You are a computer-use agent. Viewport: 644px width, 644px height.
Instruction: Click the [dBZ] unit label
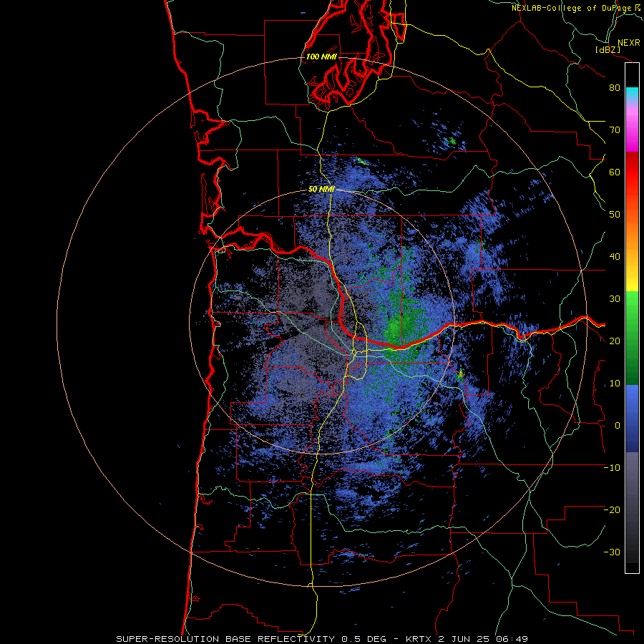(x=608, y=50)
